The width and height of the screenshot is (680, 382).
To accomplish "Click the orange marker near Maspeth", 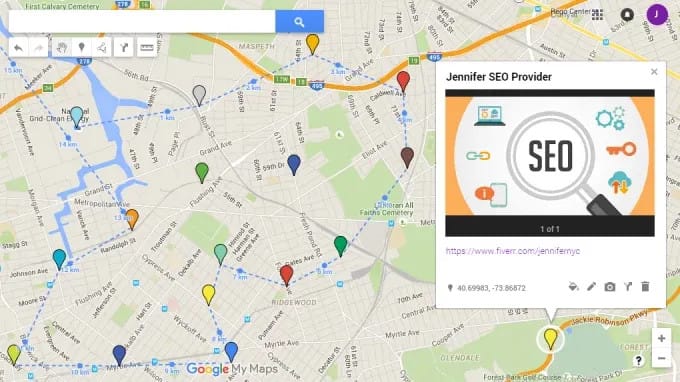I will (x=313, y=44).
